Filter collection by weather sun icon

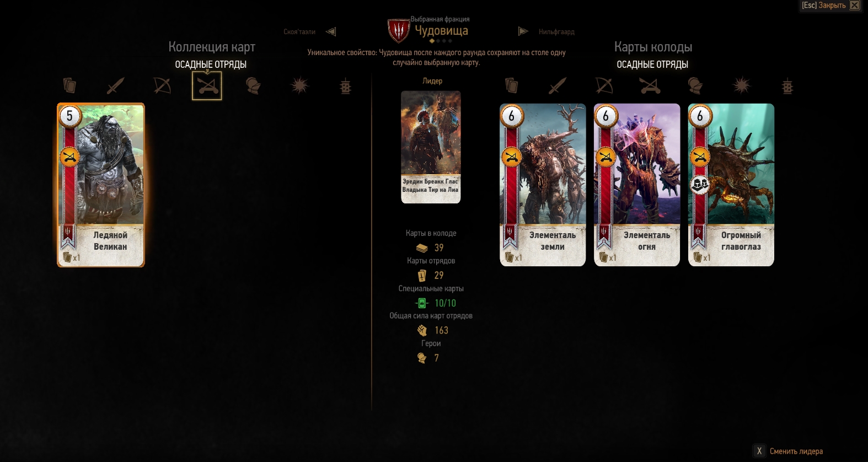click(x=299, y=86)
